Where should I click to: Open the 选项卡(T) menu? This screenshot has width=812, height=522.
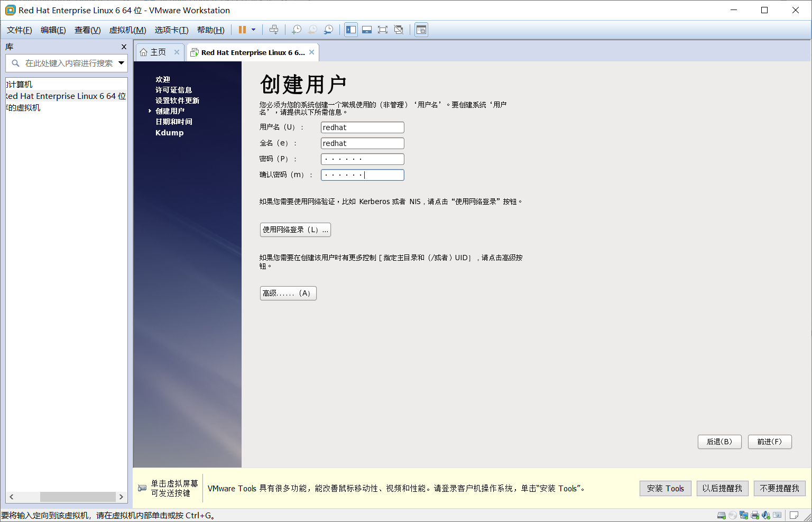pos(172,30)
